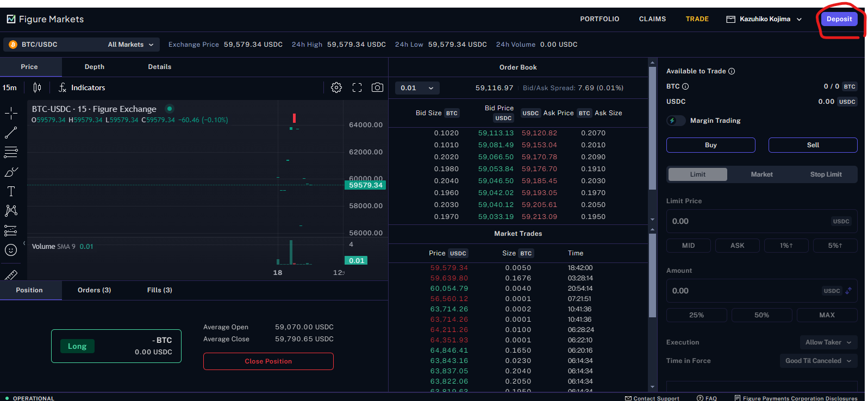Viewport: 868px width, 401px height.
Task: Set amount to MAX
Action: [827, 315]
